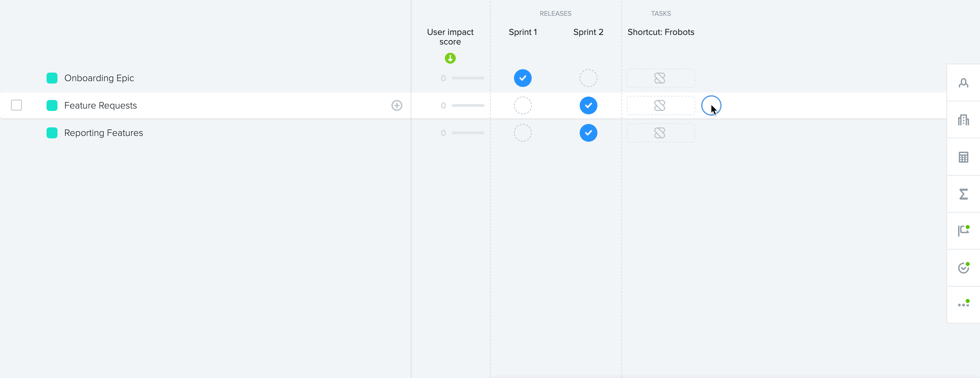Click the Shortcut: Frobots column header
The image size is (980, 378).
tap(661, 32)
